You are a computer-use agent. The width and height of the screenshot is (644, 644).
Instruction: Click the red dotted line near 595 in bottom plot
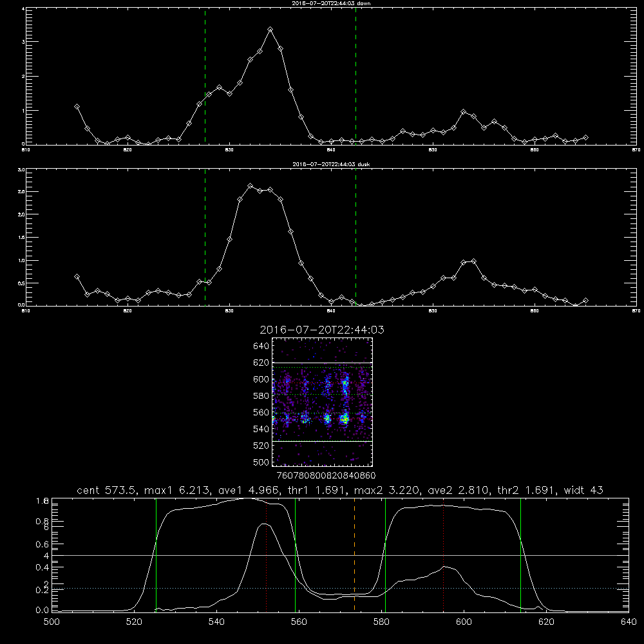443,554
